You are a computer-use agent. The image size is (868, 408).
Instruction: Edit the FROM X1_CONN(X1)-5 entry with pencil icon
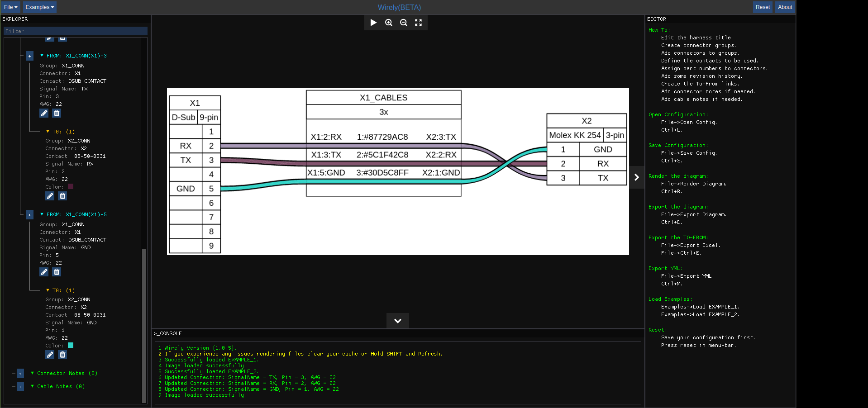[x=44, y=272]
